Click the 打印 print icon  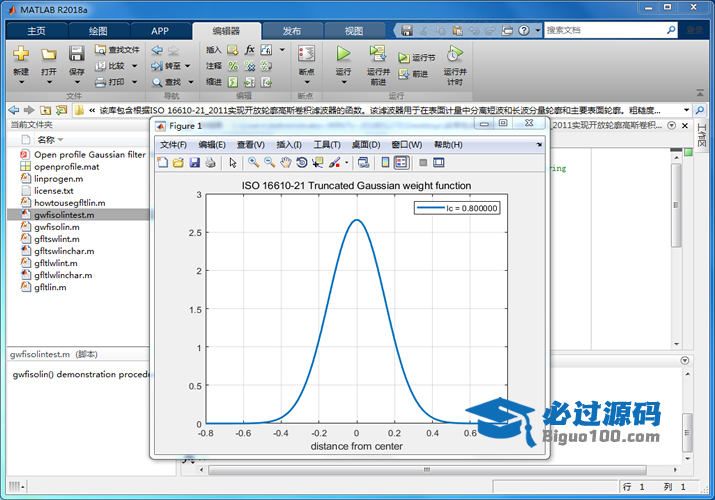100,82
